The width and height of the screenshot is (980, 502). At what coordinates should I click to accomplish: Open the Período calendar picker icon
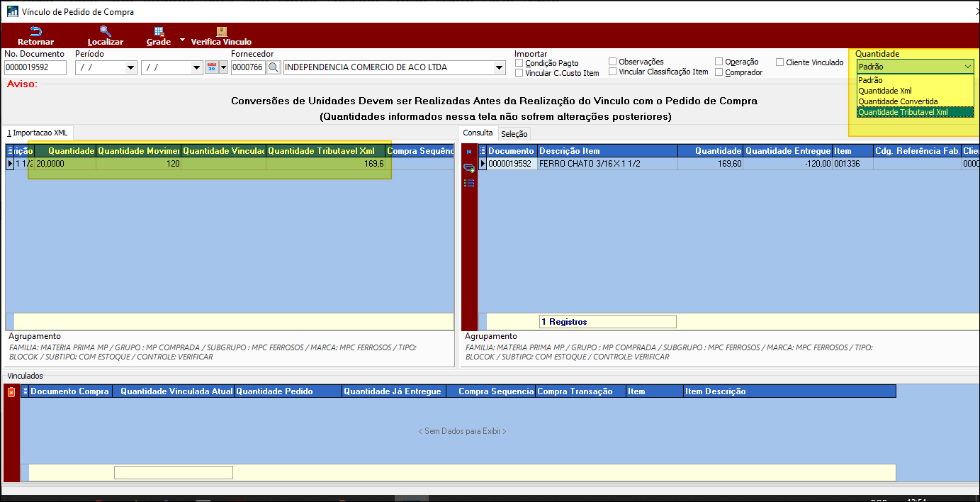[x=211, y=68]
